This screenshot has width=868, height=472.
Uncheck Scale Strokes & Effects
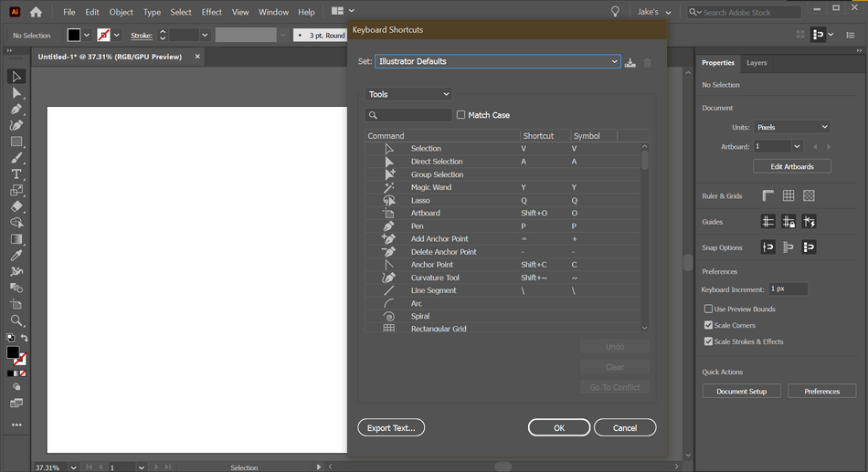(708, 341)
